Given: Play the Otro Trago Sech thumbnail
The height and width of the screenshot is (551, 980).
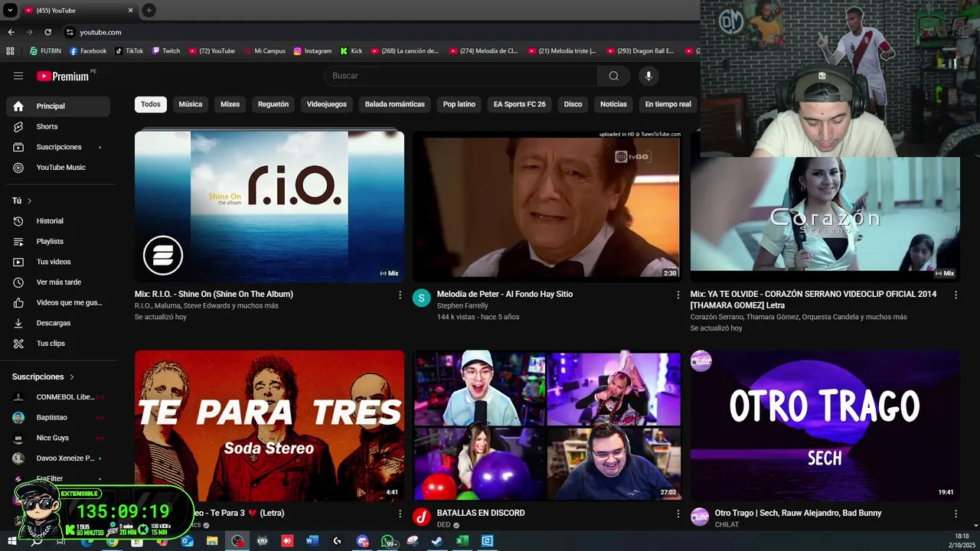Looking at the screenshot, I should tap(825, 425).
